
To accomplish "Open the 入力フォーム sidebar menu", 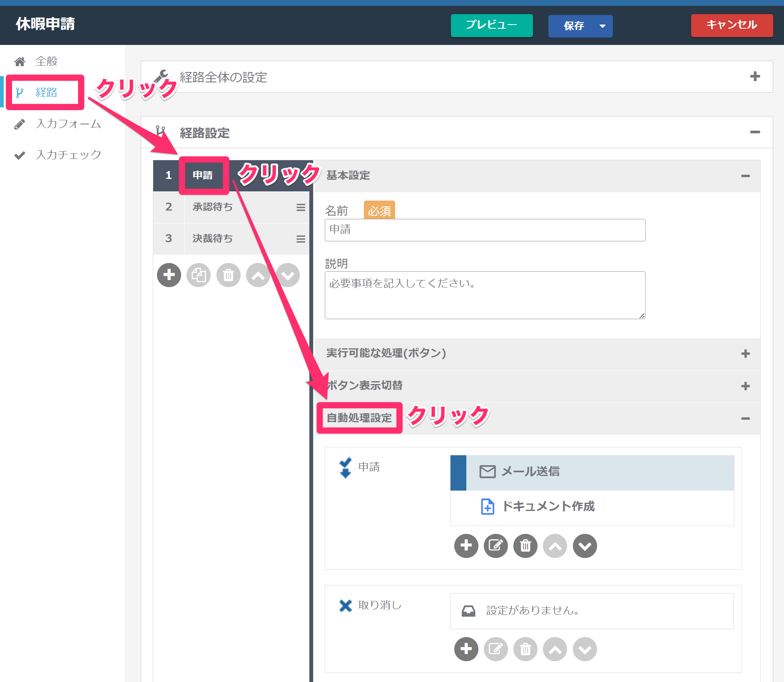I will pos(62,124).
